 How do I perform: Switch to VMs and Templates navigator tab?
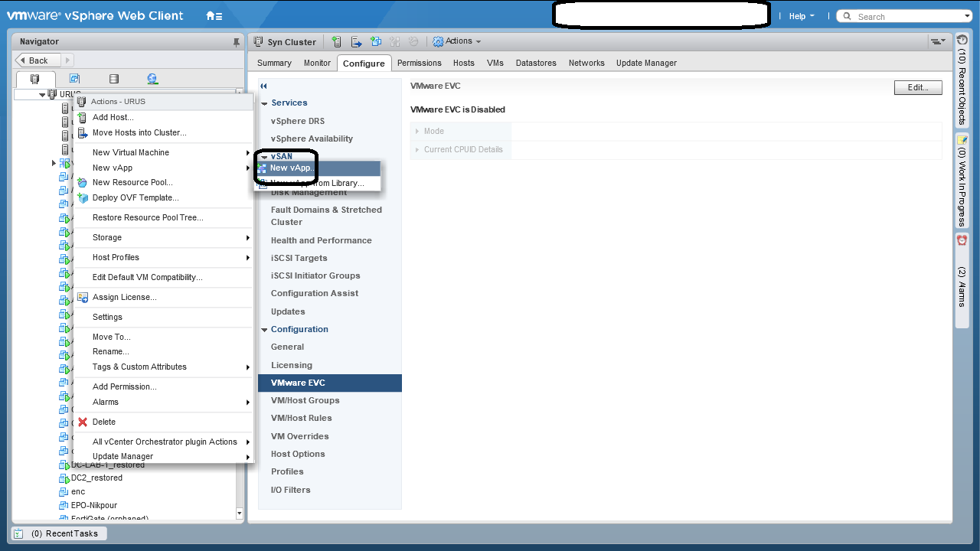tap(74, 79)
